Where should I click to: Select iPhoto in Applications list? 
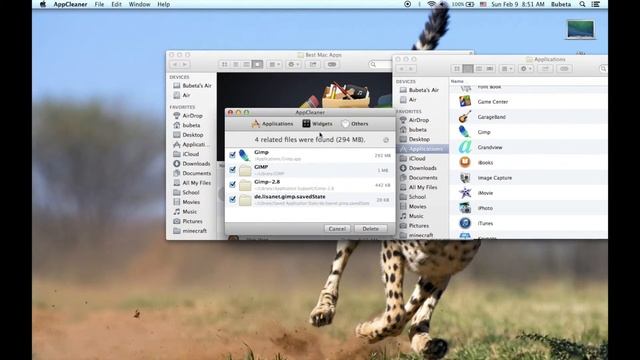pyautogui.click(x=528, y=208)
